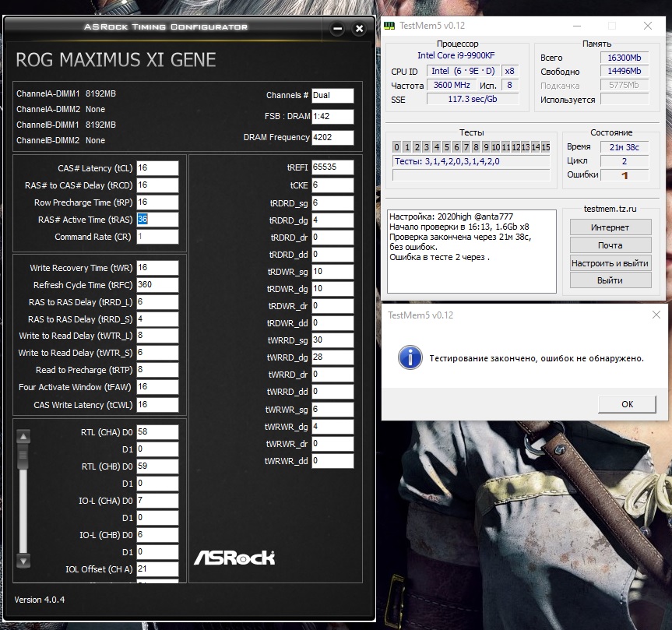Close the TestMem5 results dialog
Screen dimensions: 672x630
click(656, 315)
